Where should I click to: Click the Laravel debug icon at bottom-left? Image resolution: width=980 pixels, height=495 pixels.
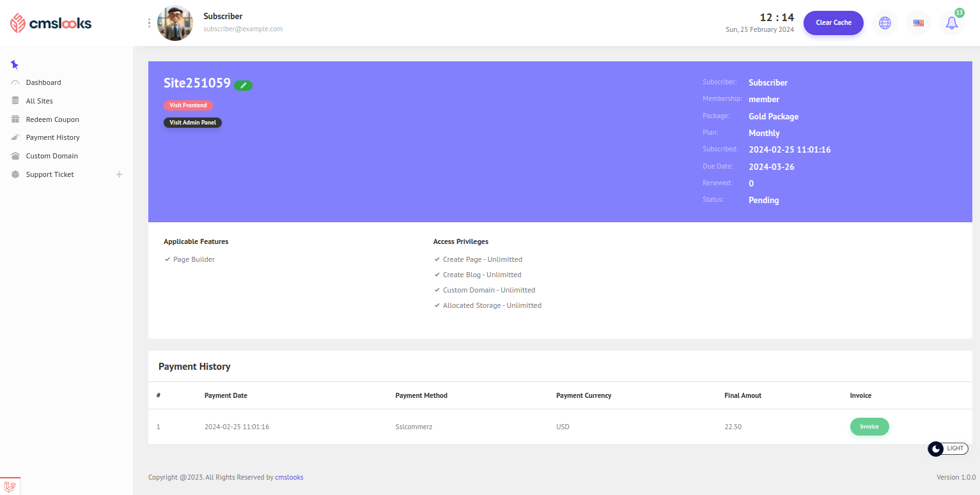(x=10, y=486)
